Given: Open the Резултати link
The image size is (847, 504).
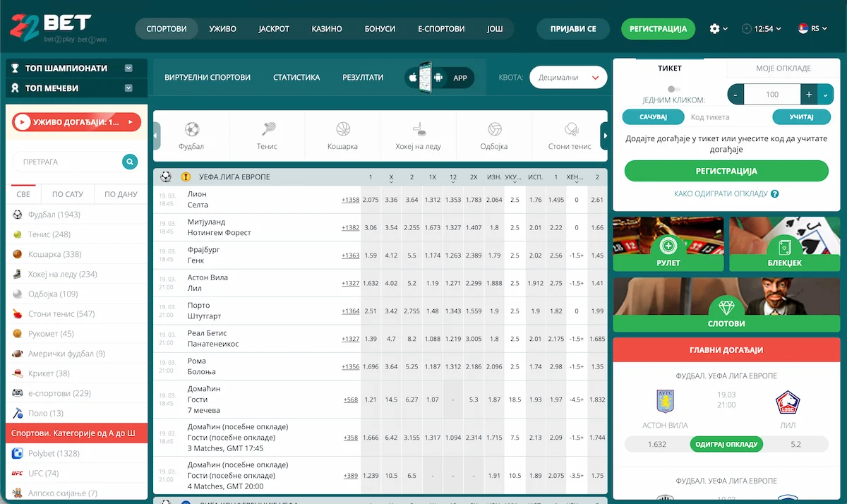Looking at the screenshot, I should pyautogui.click(x=363, y=78).
